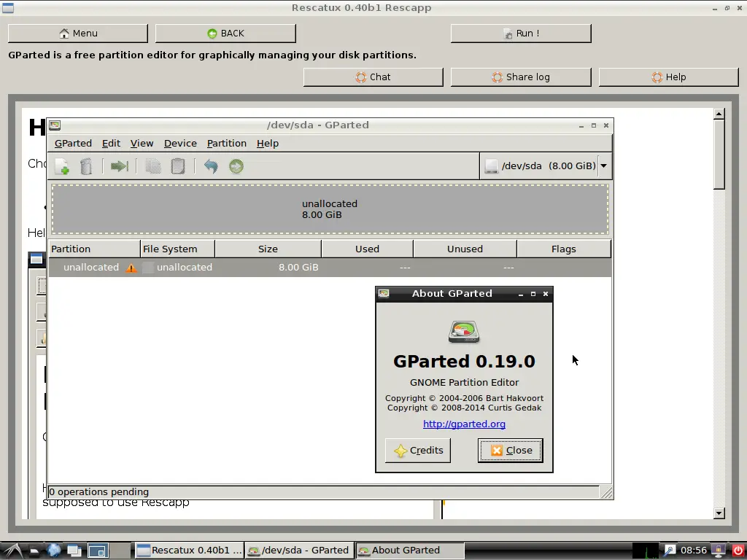The image size is (747, 560).
Task: Click the Rescapp window menu icon
Action: coord(8,7)
